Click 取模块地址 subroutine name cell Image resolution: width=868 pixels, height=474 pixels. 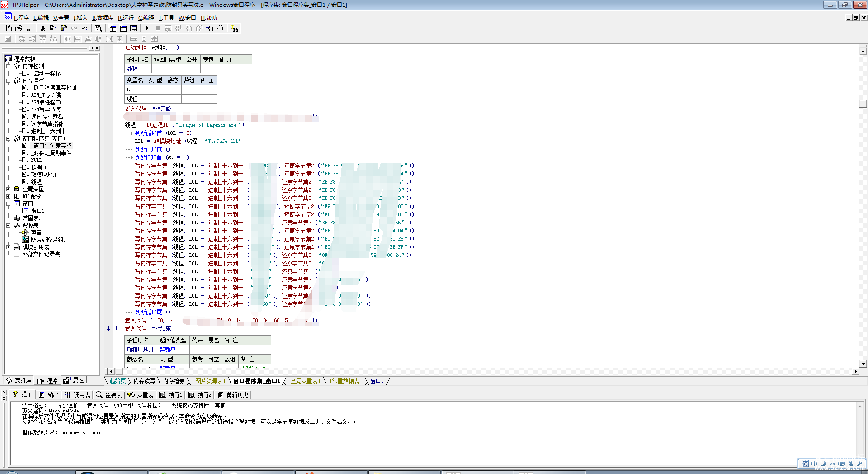(141, 350)
